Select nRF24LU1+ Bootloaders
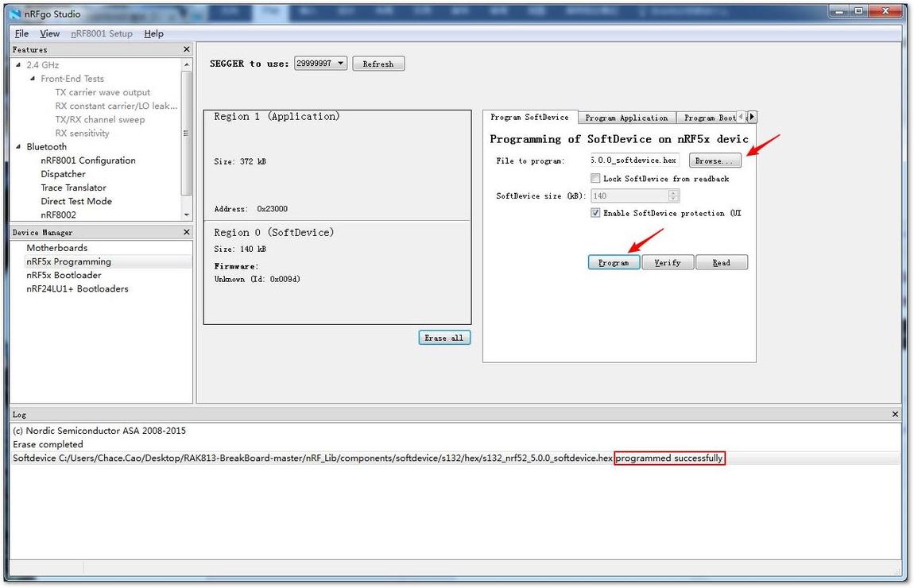Viewport: 914px width, 588px height. [77, 288]
